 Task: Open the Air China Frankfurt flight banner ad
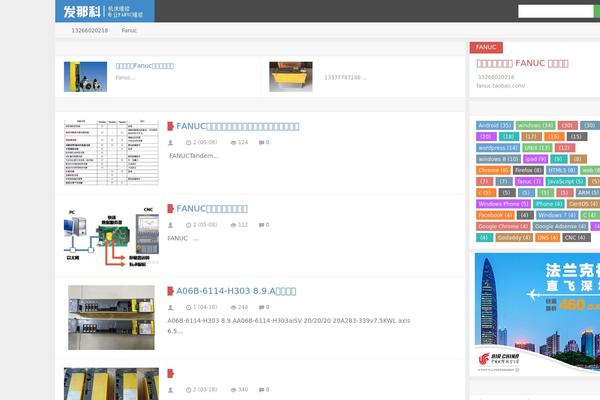click(537, 313)
